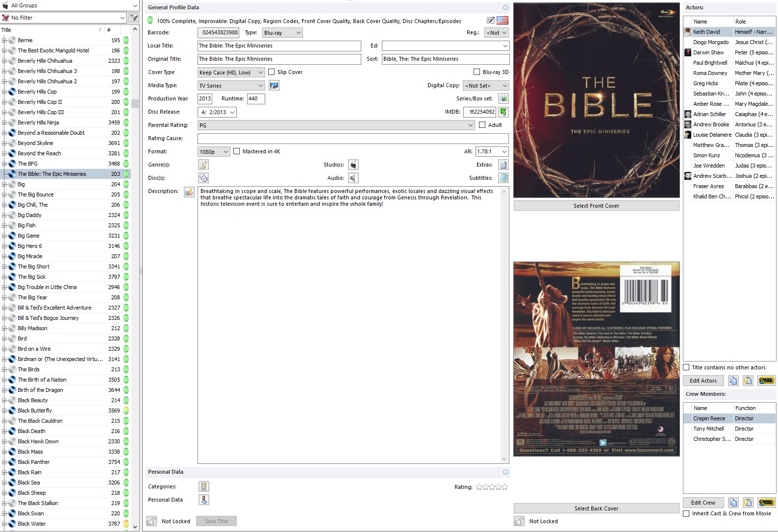Click paste icon next to Edit Actors

click(x=748, y=381)
